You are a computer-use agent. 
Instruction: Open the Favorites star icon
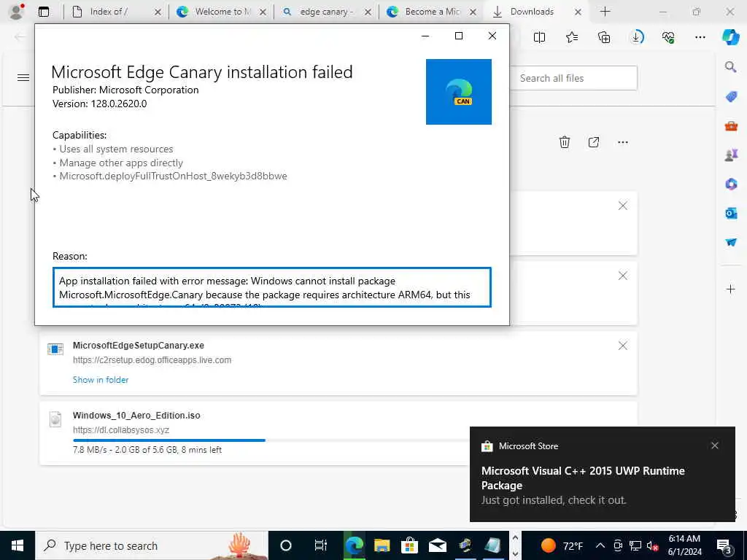click(572, 37)
